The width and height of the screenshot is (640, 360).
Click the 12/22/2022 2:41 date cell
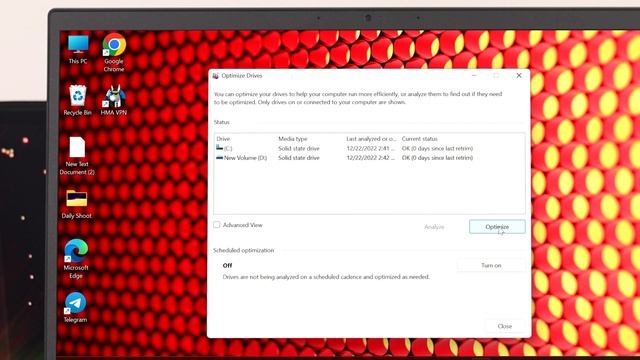click(371, 149)
